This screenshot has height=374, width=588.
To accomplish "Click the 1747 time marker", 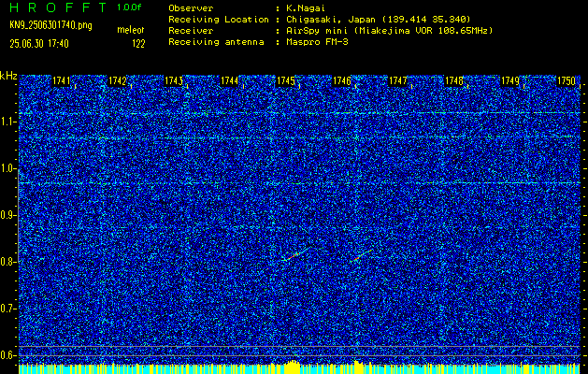I will 398,80.
